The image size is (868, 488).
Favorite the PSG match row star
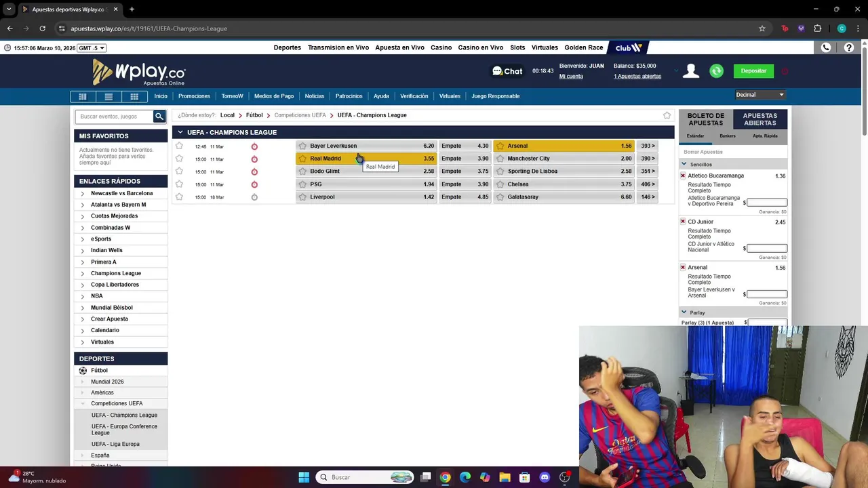179,184
